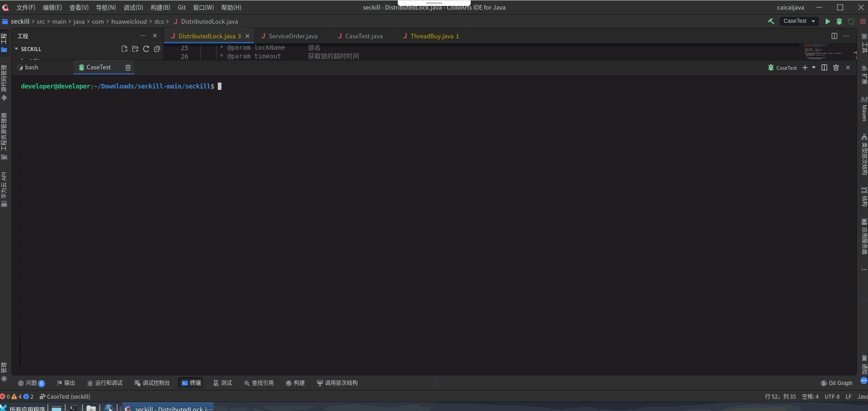Screen dimensions: 868x411
Task: Click the new file icon in SECKILL header
Action: coord(124,49)
